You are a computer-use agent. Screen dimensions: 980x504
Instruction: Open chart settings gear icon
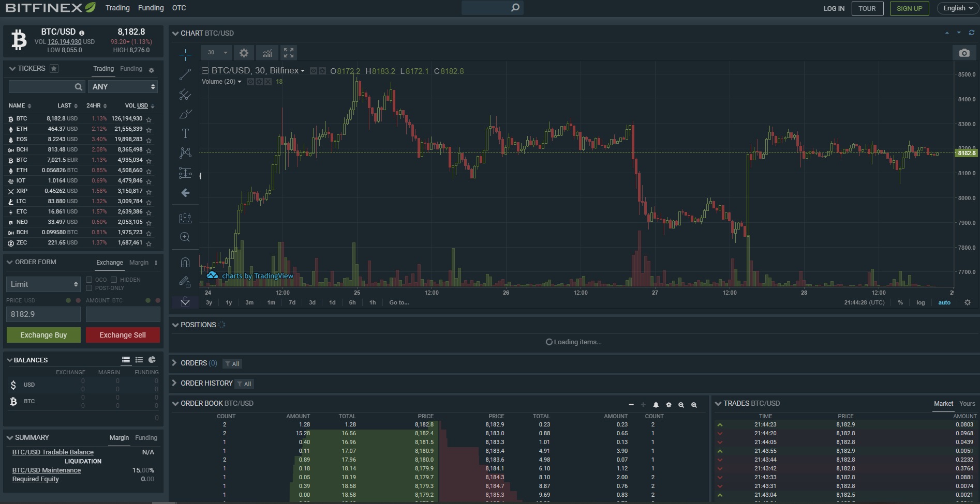pos(244,53)
